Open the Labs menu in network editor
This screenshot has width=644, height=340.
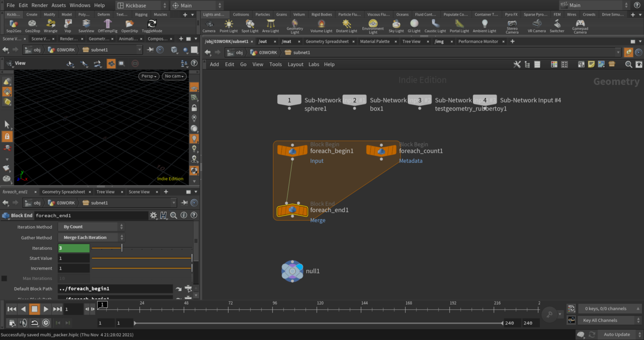[314, 64]
